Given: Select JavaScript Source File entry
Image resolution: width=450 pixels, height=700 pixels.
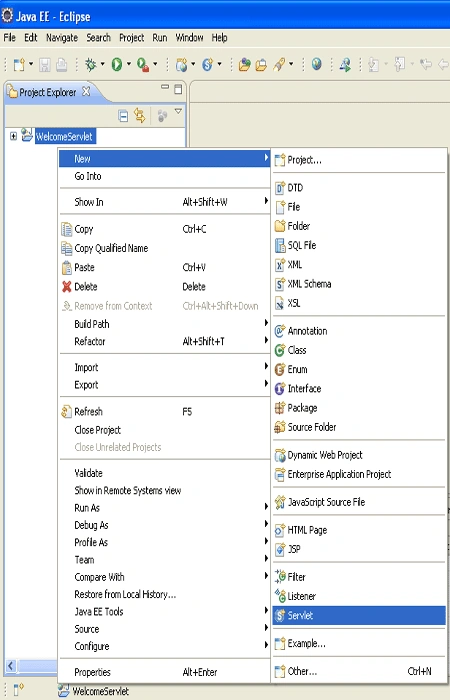Looking at the screenshot, I should click(358, 502).
